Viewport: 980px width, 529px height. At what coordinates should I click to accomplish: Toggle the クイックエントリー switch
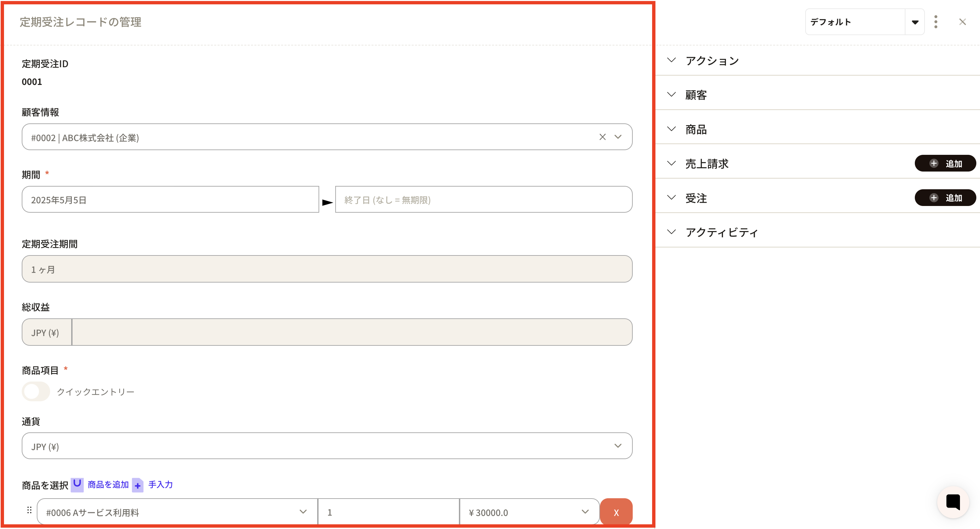pyautogui.click(x=36, y=391)
